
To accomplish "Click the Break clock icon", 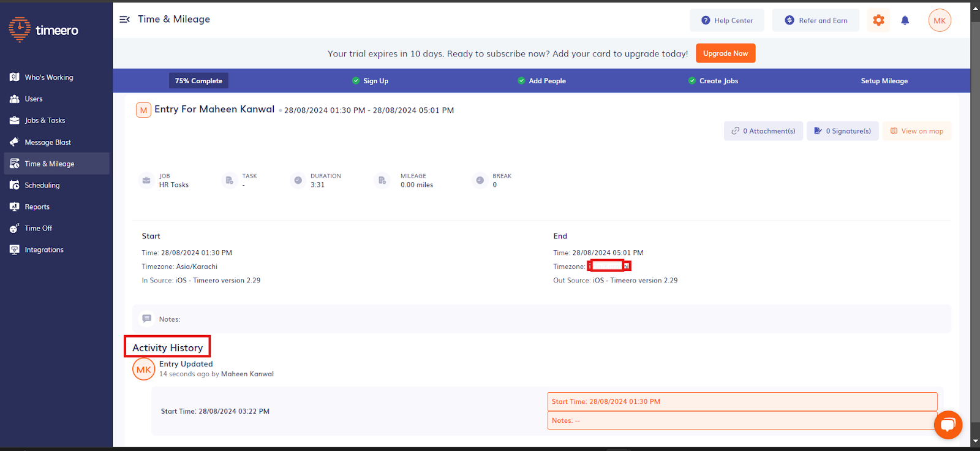I will 480,180.
